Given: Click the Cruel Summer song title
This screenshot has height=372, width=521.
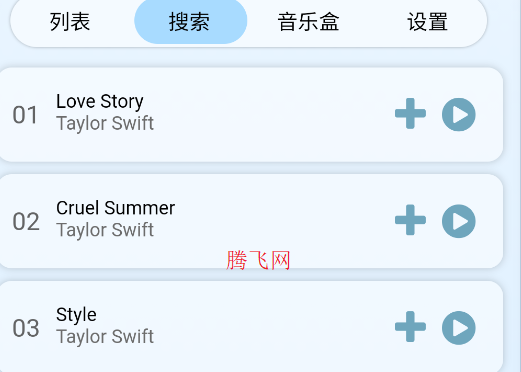Looking at the screenshot, I should 115,208.
